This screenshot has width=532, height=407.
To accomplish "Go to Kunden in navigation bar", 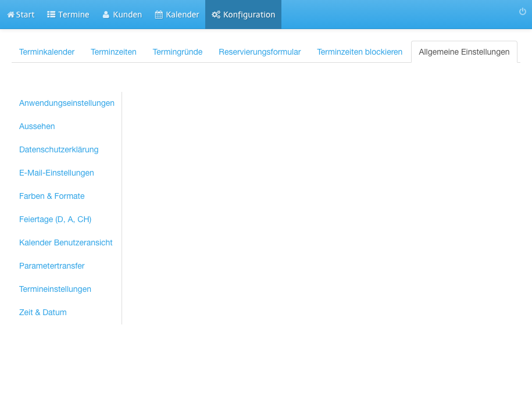I will tap(123, 15).
